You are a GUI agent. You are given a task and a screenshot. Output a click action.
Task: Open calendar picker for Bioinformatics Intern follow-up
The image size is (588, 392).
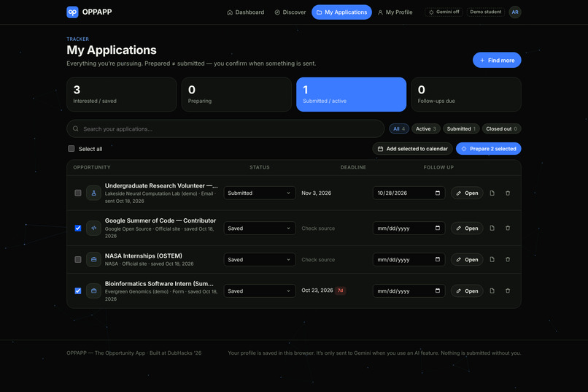click(x=438, y=291)
